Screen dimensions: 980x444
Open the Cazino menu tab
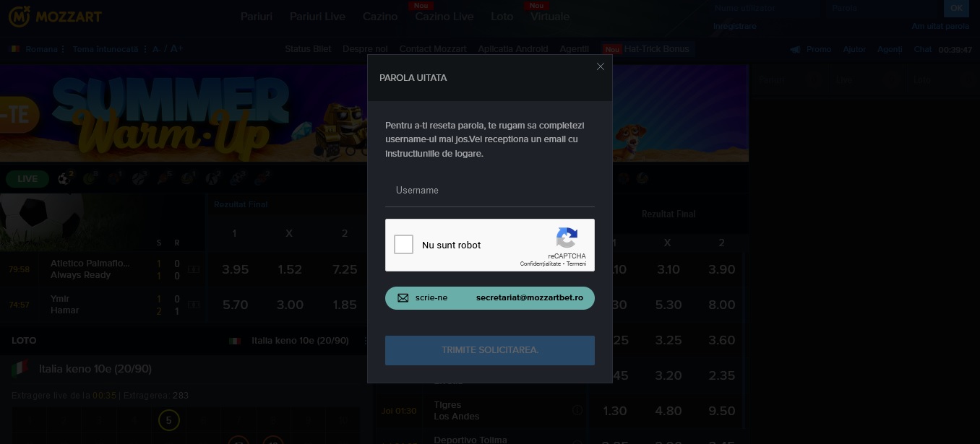pyautogui.click(x=380, y=17)
